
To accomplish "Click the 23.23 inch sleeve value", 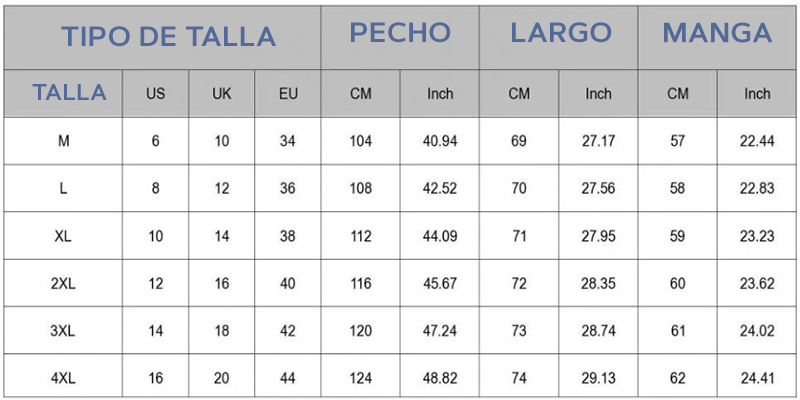I will 757,236.
